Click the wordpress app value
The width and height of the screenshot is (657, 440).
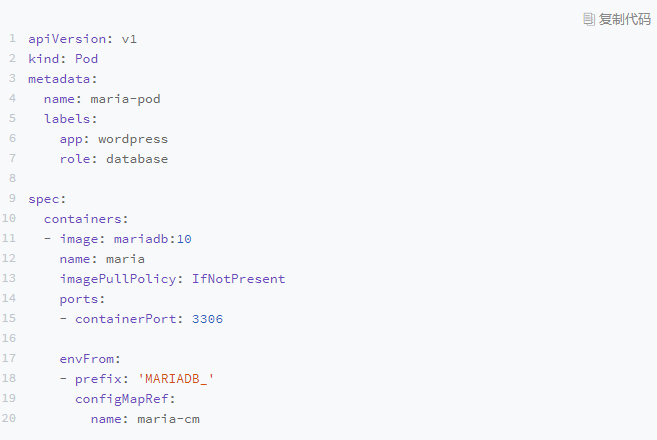pos(133,139)
